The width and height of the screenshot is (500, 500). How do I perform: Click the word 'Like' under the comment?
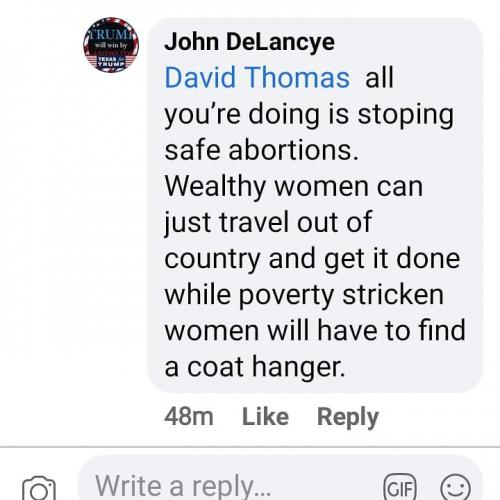point(265,417)
